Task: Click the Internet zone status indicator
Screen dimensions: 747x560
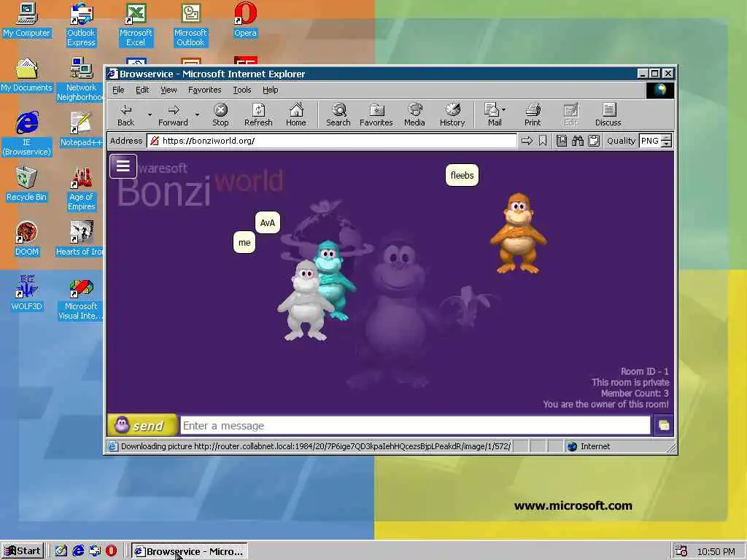Action: [x=589, y=446]
